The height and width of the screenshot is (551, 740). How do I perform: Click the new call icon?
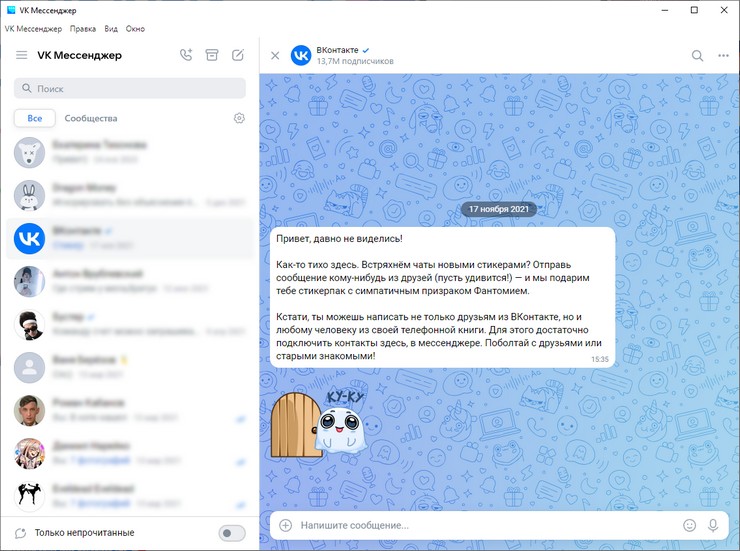(186, 55)
